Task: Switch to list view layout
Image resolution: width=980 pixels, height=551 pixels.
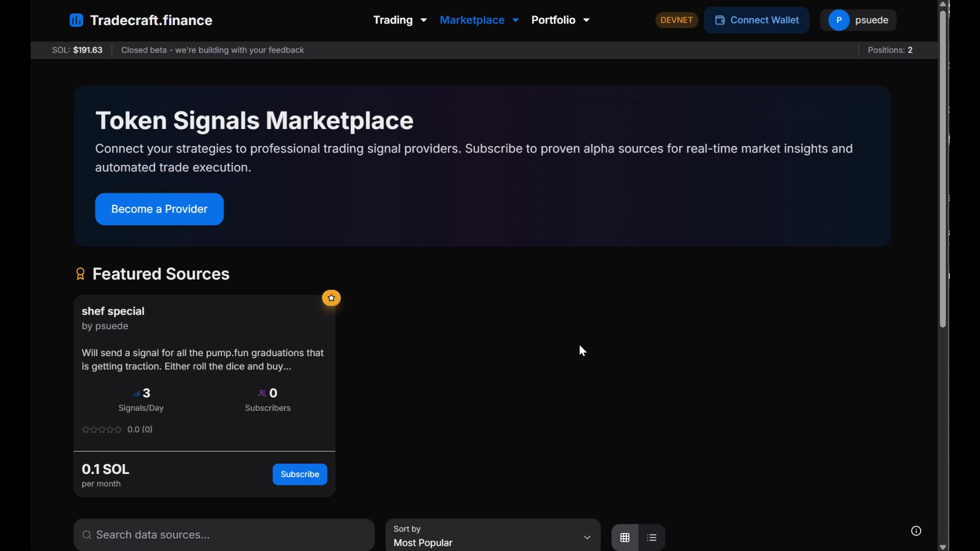Action: 652,537
